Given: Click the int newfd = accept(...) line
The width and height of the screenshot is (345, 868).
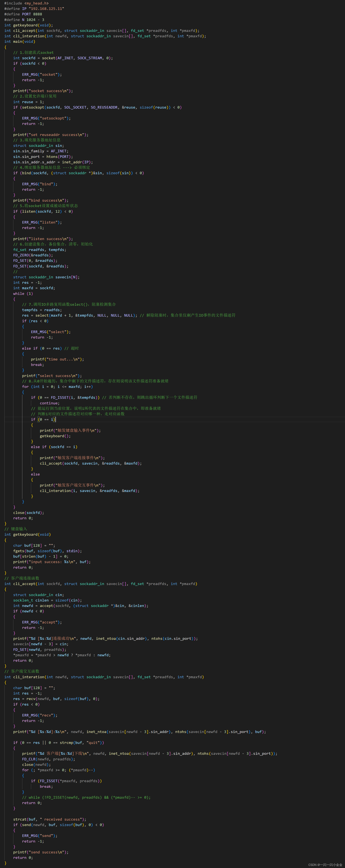Looking at the screenshot, I should tap(81, 606).
